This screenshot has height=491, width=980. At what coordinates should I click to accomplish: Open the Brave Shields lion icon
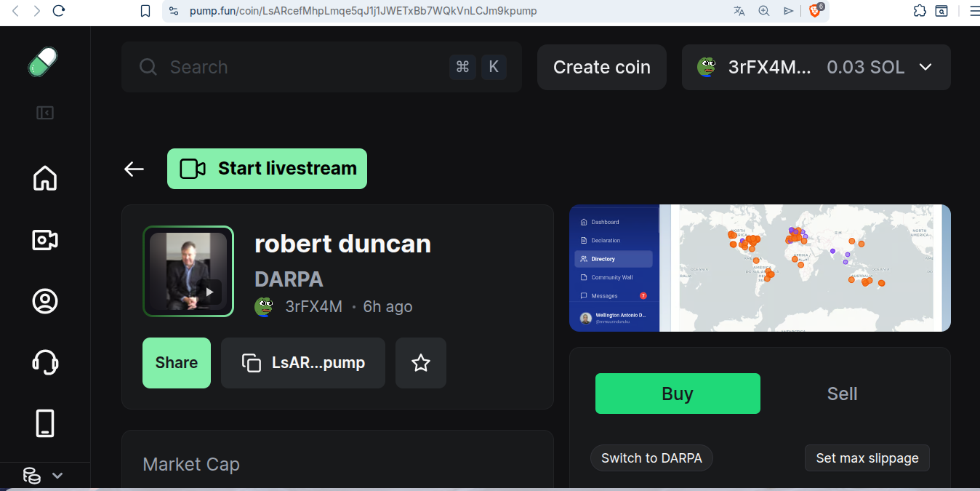[x=816, y=10]
